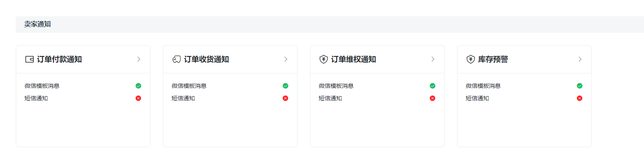Open 订单维权通知 details with the right chevron
This screenshot has height=155, width=644.
433,59
